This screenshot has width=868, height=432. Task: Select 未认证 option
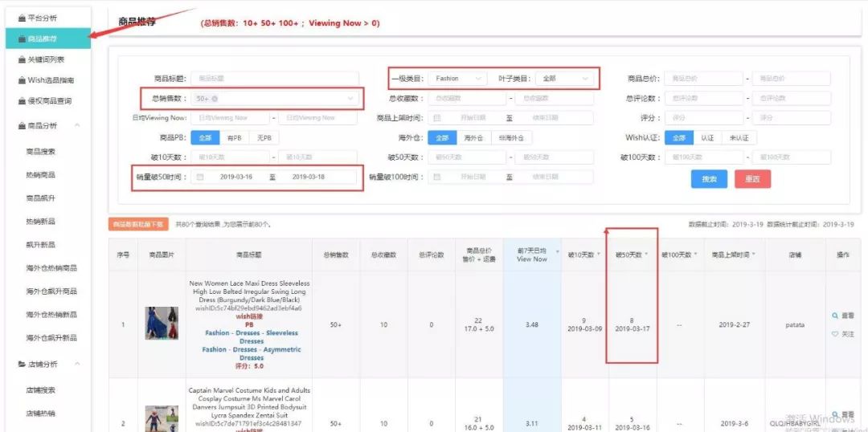click(739, 138)
